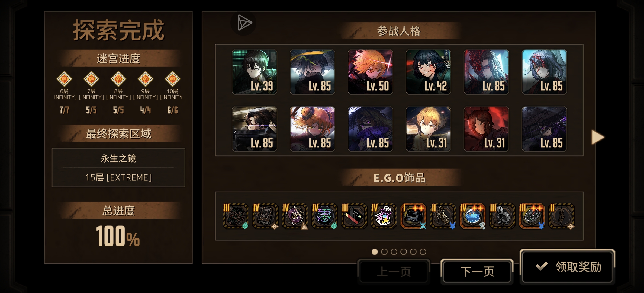644x293 pixels.
Task: Select the blue water orb E.G.O gift
Action: [x=472, y=216]
